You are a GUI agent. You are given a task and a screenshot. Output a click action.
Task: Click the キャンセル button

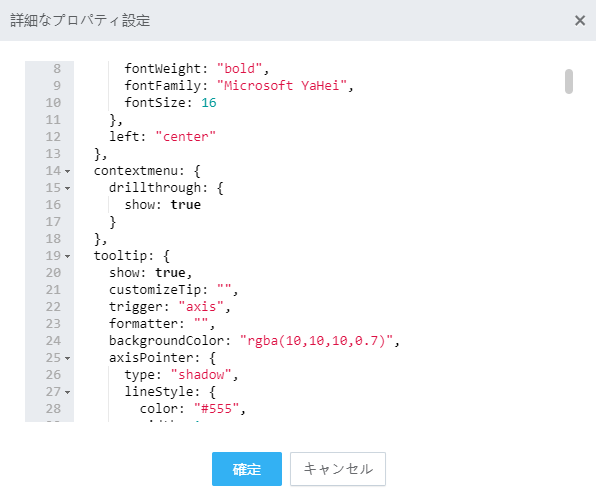pyautogui.click(x=338, y=469)
